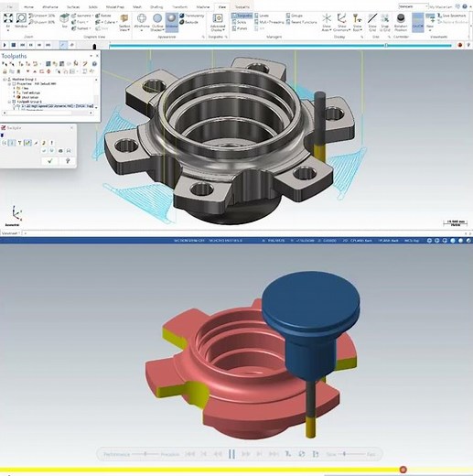
Task: Open the Surfaces ribbon tab
Action: tap(73, 6)
